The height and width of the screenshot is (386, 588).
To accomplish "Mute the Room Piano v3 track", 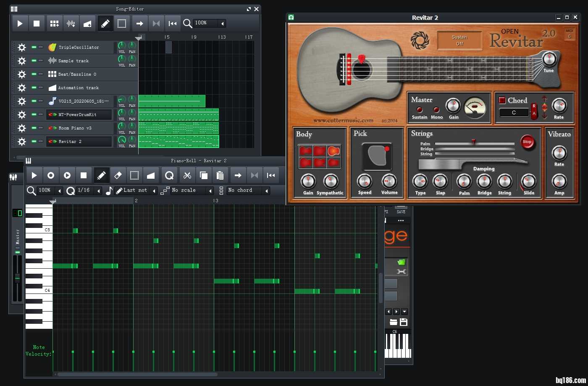I will point(34,128).
